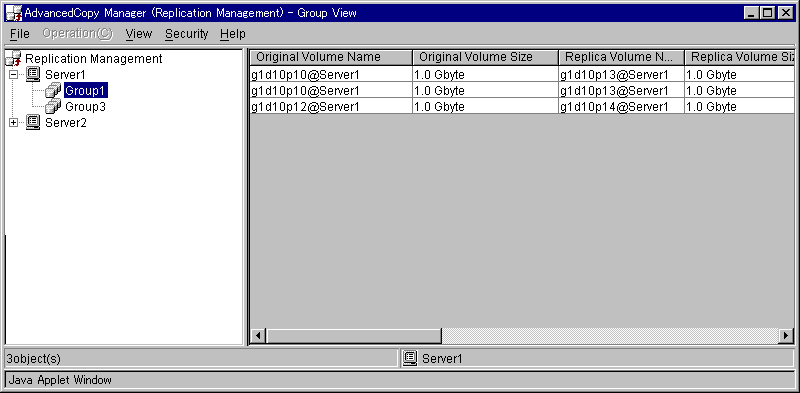The height and width of the screenshot is (393, 800).
Task: Click the Original Volume Size column header
Action: 485,57
